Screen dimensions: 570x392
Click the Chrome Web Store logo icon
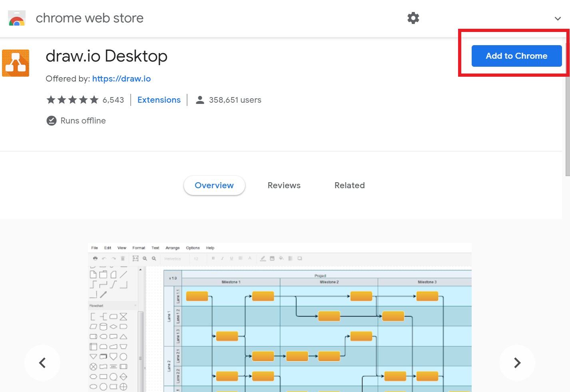click(17, 18)
